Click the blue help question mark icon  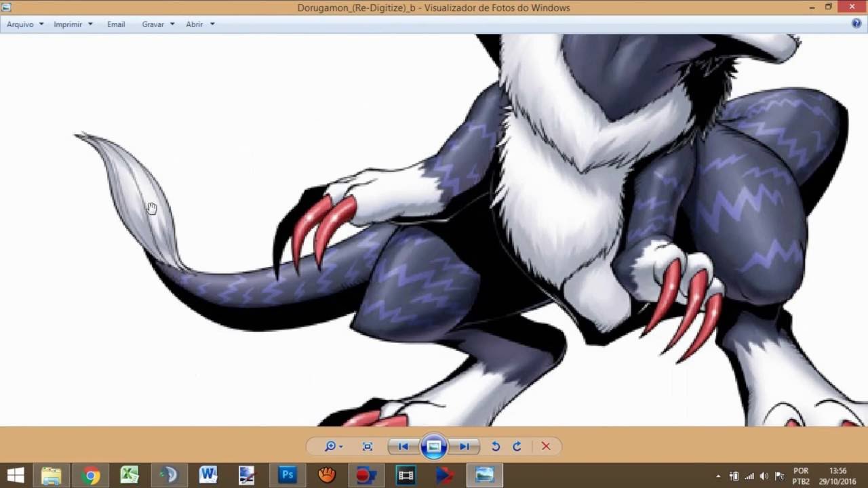856,24
